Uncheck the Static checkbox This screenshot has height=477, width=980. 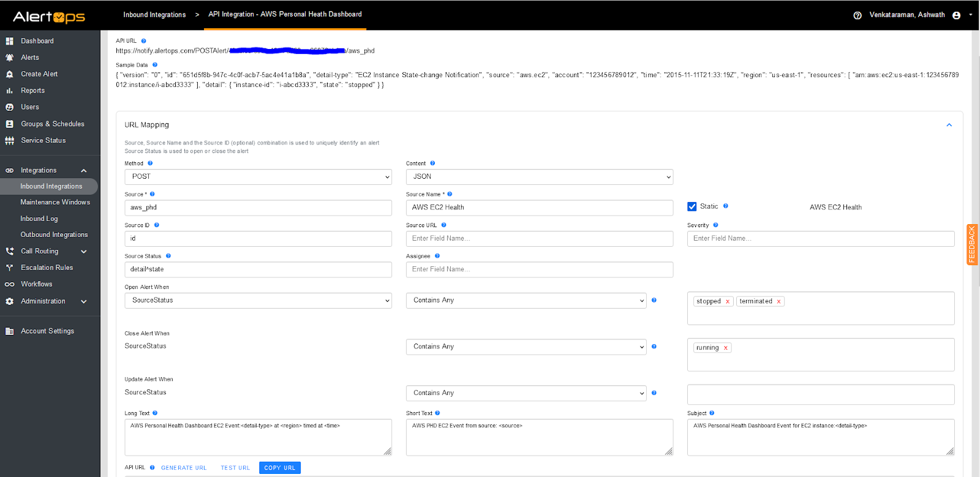[692, 207]
